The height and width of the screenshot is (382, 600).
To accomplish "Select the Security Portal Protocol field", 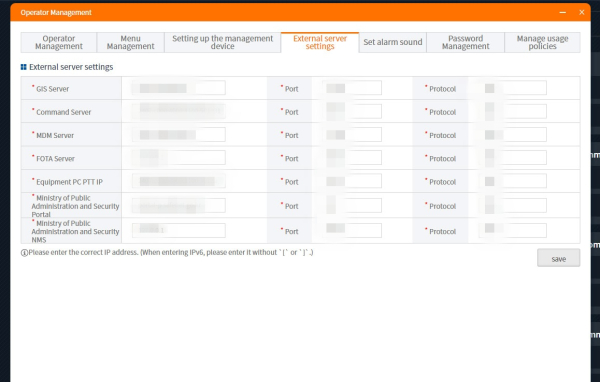I will [x=513, y=206].
